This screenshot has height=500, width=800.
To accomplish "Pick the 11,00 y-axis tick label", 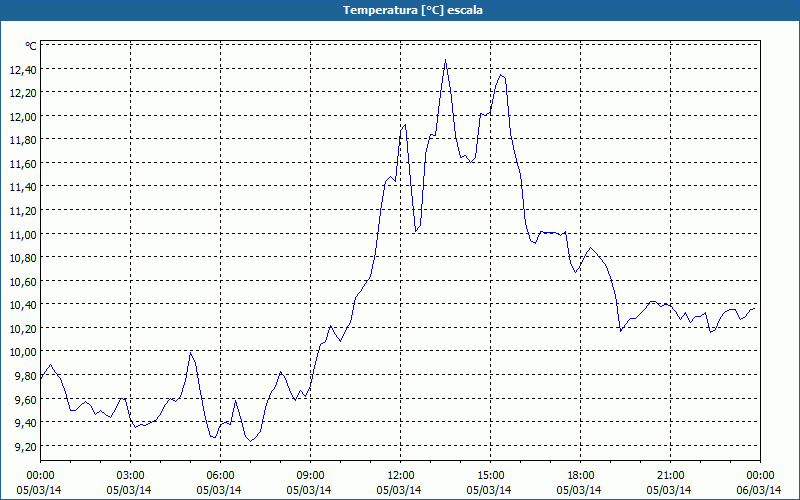I will pyautogui.click(x=23, y=235).
